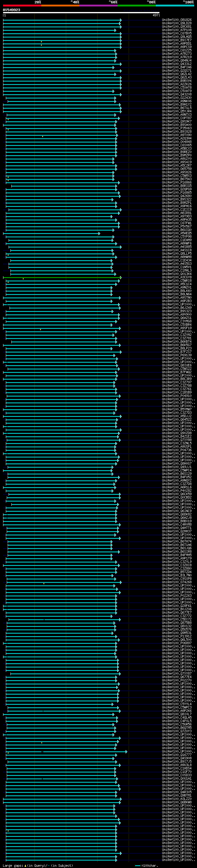Choose hit UniRef100_C1MHL3
Viewport: 197px width, 868px height.
(177, 271)
